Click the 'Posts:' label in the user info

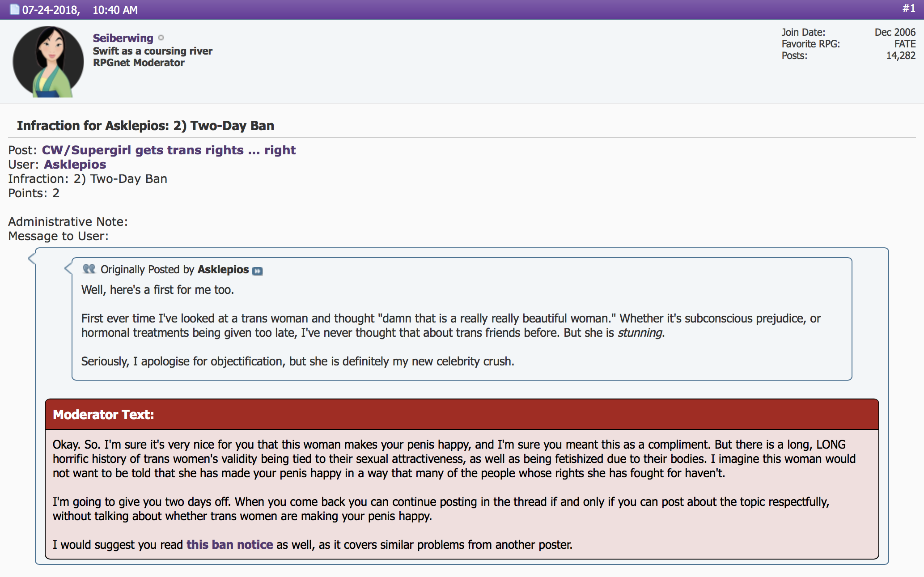[794, 55]
